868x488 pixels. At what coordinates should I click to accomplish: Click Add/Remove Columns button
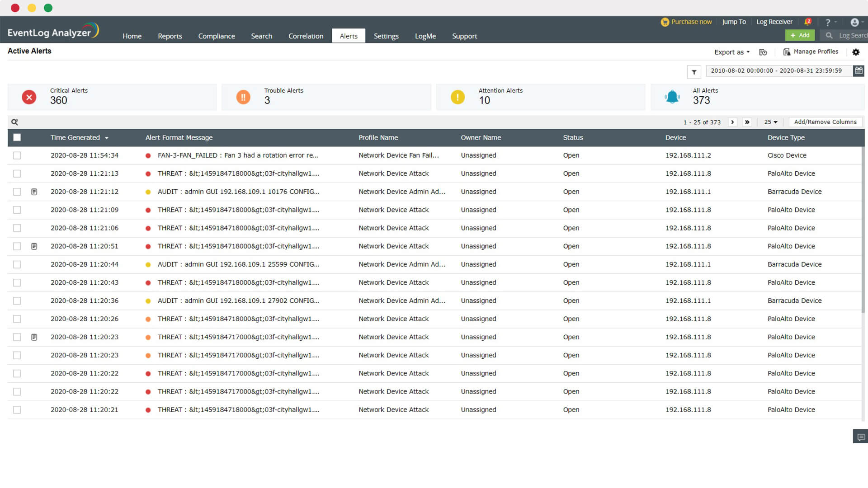click(825, 122)
